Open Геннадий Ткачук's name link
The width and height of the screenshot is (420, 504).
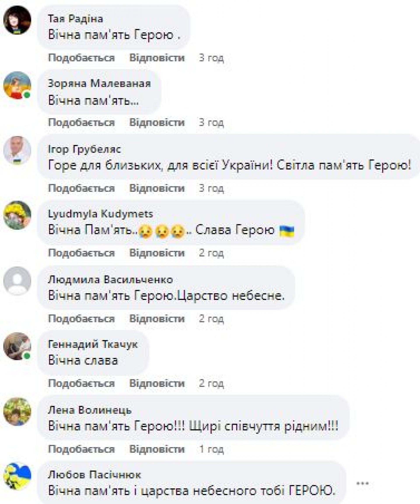click(x=93, y=345)
